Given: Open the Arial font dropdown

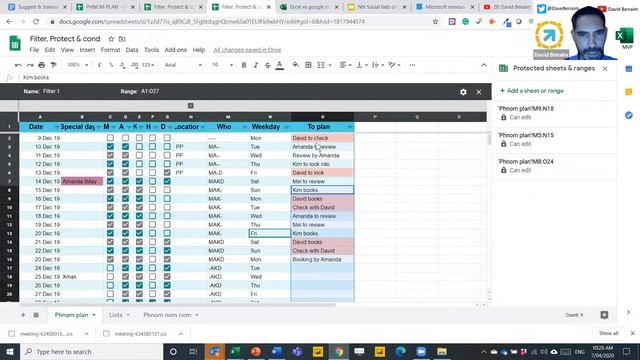Looking at the screenshot, I should click(x=183, y=65).
